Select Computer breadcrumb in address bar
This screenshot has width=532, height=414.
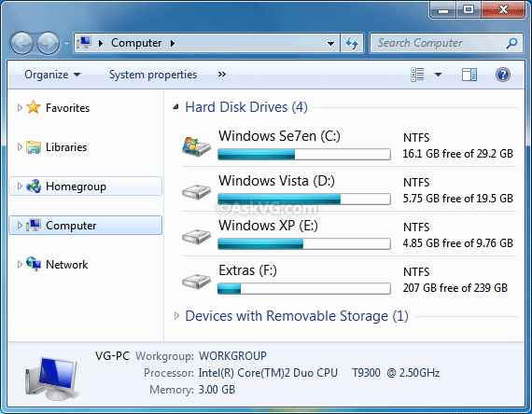136,43
